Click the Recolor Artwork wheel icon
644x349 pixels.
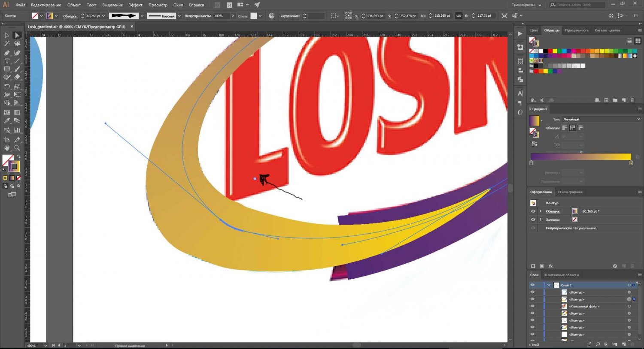point(272,16)
